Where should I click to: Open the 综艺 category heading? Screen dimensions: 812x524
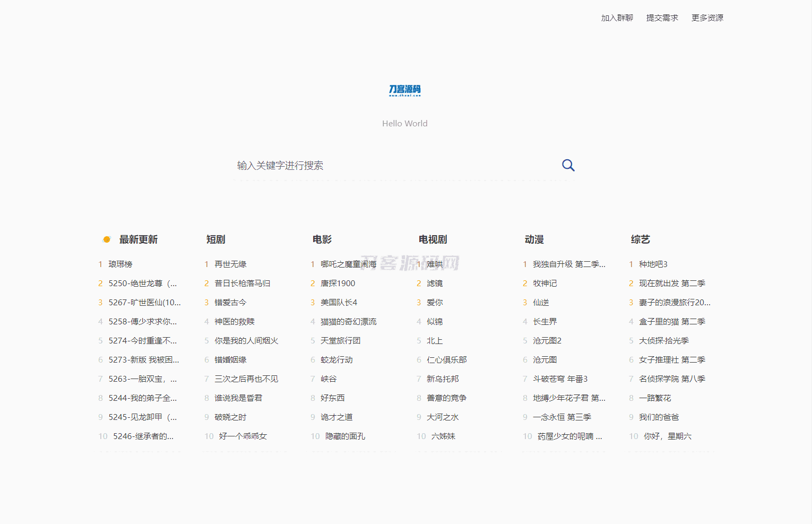[640, 239]
